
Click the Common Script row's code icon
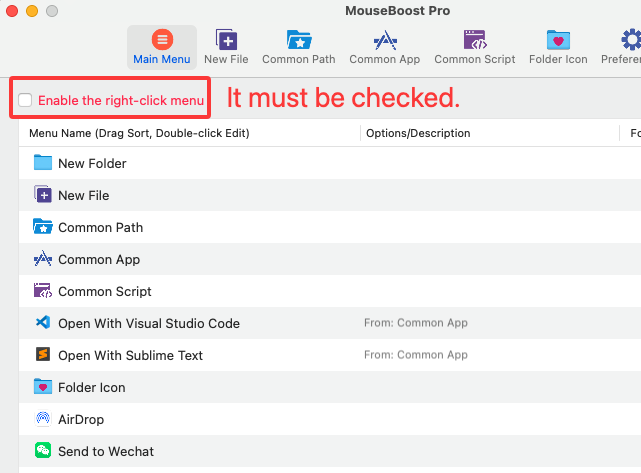pyautogui.click(x=43, y=290)
